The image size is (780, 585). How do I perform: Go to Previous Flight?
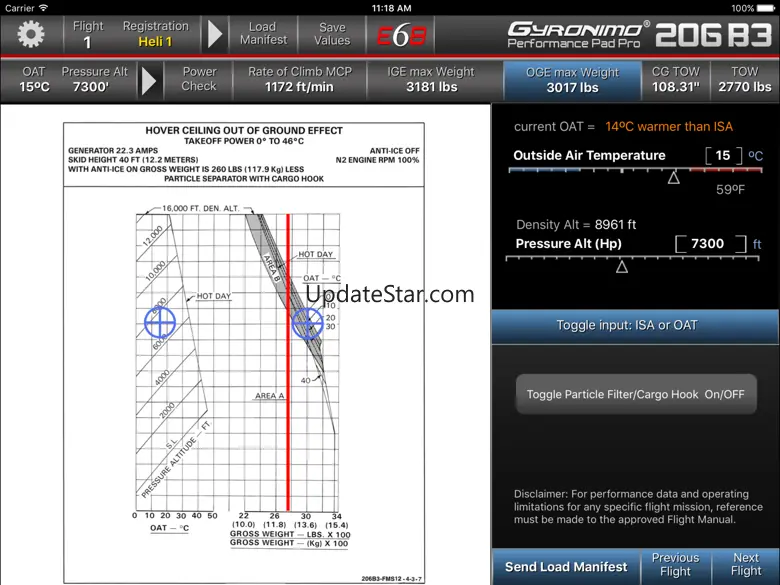click(x=675, y=565)
